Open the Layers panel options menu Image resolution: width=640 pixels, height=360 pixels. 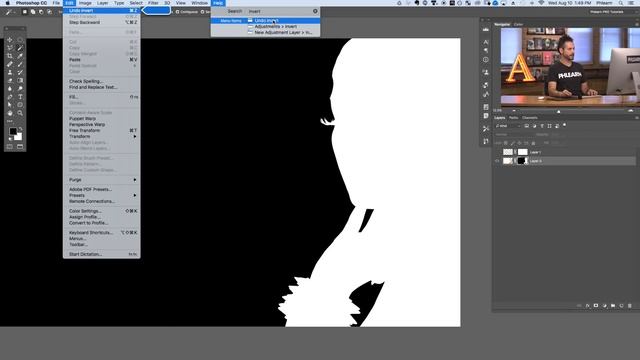(637, 118)
